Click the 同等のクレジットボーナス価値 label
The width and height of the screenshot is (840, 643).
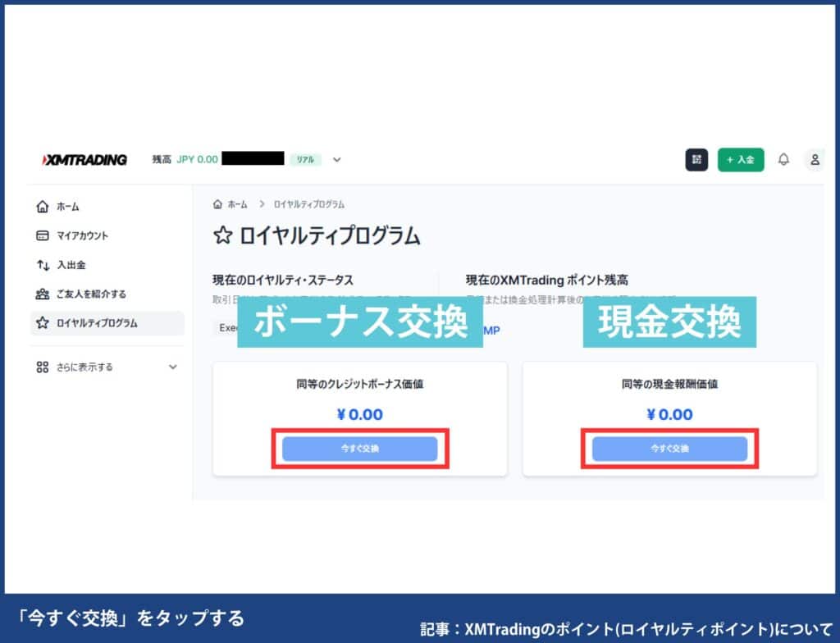click(x=360, y=384)
